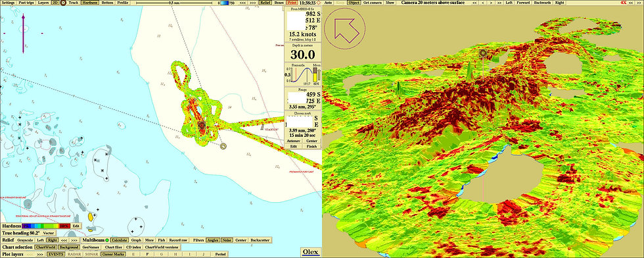644x258 pixels.
Task: Move 3D camera Forward
Action: 523,3
